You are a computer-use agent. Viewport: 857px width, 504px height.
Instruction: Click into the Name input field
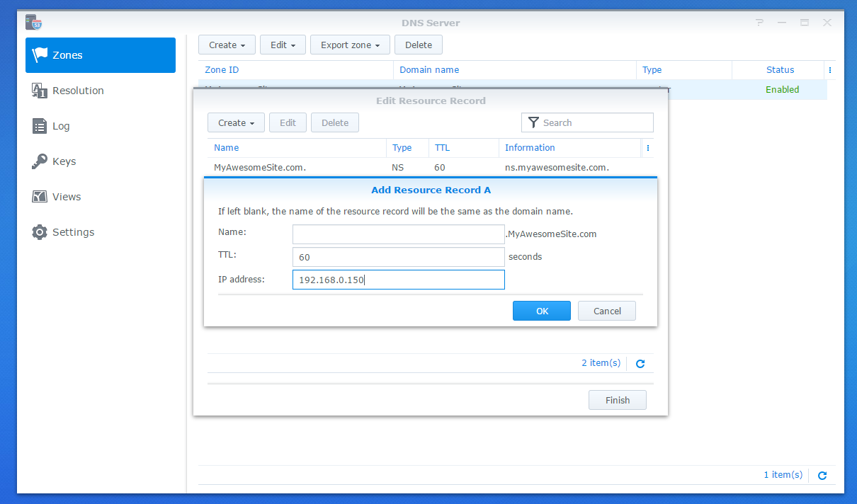coord(398,234)
